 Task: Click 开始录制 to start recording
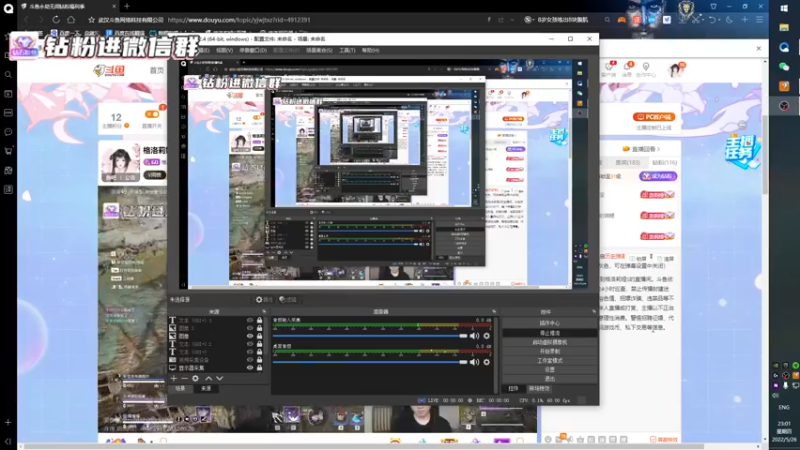coord(549,351)
